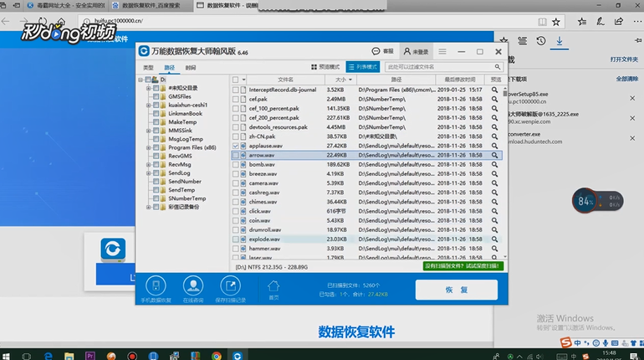This screenshot has height=360, width=644.
Task: Click 全部清除 link in downloads panel
Action: (x=626, y=79)
